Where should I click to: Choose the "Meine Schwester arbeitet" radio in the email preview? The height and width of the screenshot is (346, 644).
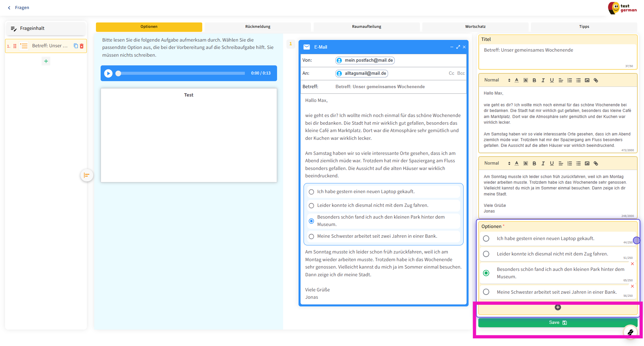point(311,236)
